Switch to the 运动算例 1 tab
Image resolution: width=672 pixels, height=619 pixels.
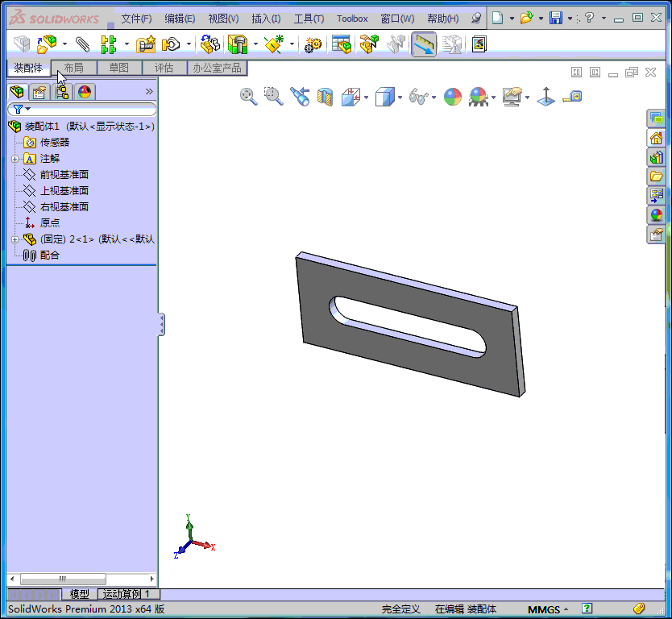129,594
